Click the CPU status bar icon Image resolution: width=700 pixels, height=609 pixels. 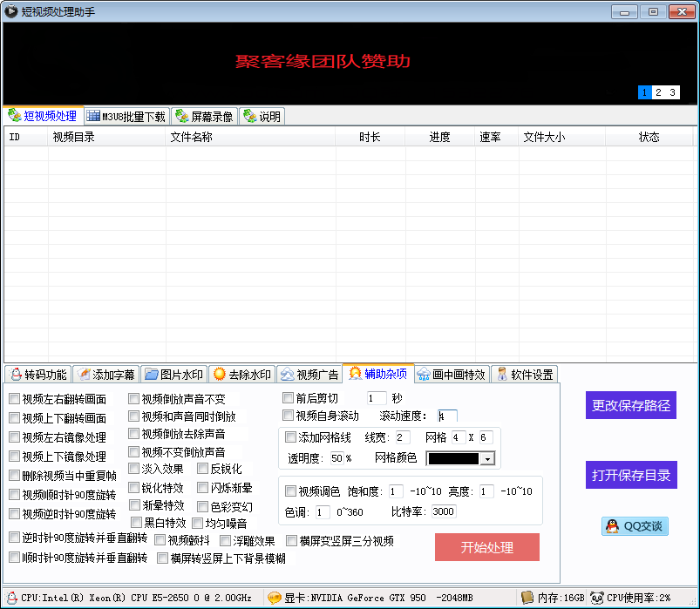pyautogui.click(x=12, y=598)
